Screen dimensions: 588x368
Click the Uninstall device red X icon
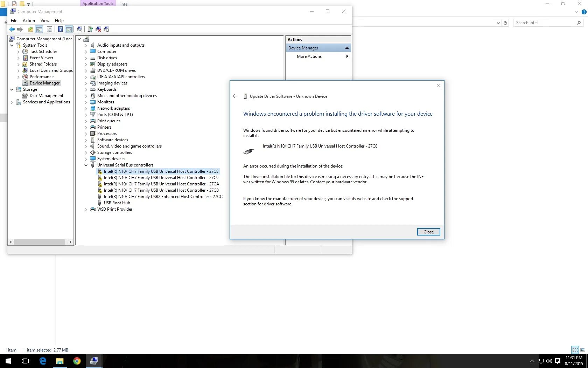coord(98,29)
